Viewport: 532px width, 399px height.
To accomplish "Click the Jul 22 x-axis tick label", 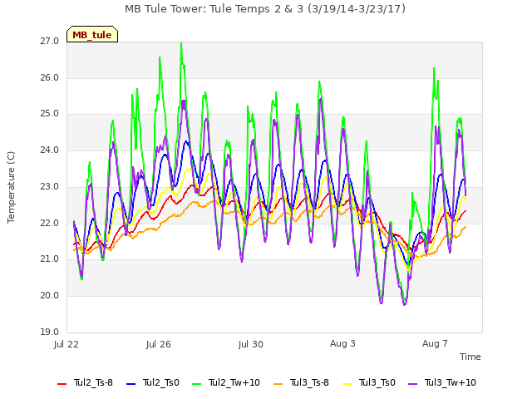I will tap(66, 344).
